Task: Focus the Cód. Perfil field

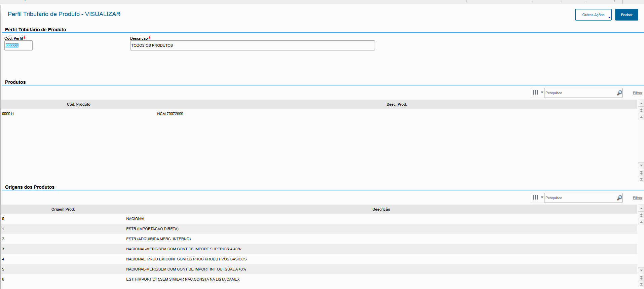Action: tap(18, 45)
